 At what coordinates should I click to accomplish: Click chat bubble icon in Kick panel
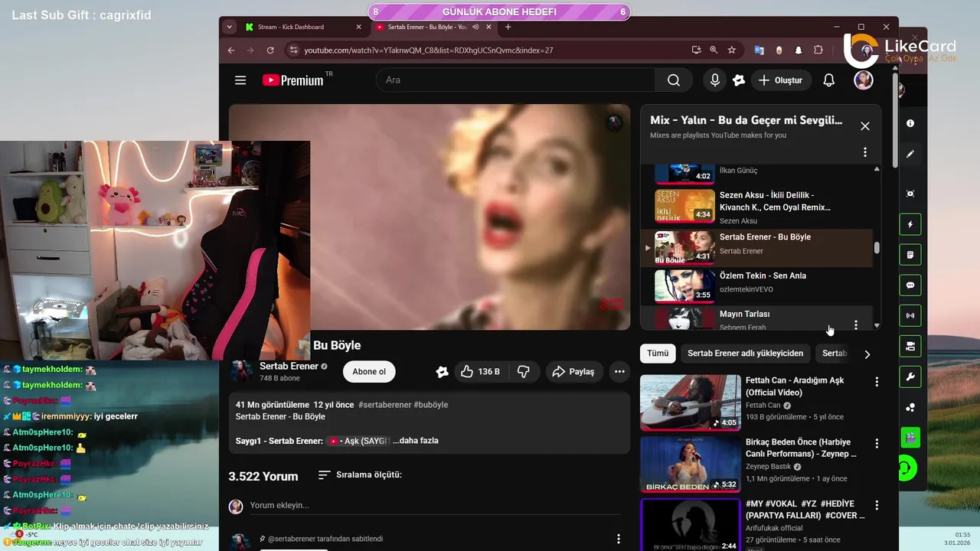pyautogui.click(x=910, y=285)
